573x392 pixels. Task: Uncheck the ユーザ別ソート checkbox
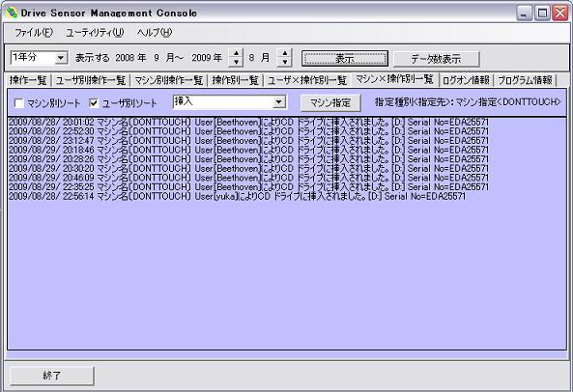click(x=94, y=103)
